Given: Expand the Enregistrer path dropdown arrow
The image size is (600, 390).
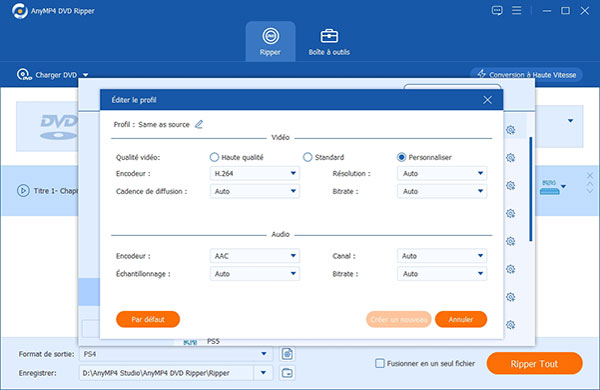Looking at the screenshot, I should click(x=263, y=373).
